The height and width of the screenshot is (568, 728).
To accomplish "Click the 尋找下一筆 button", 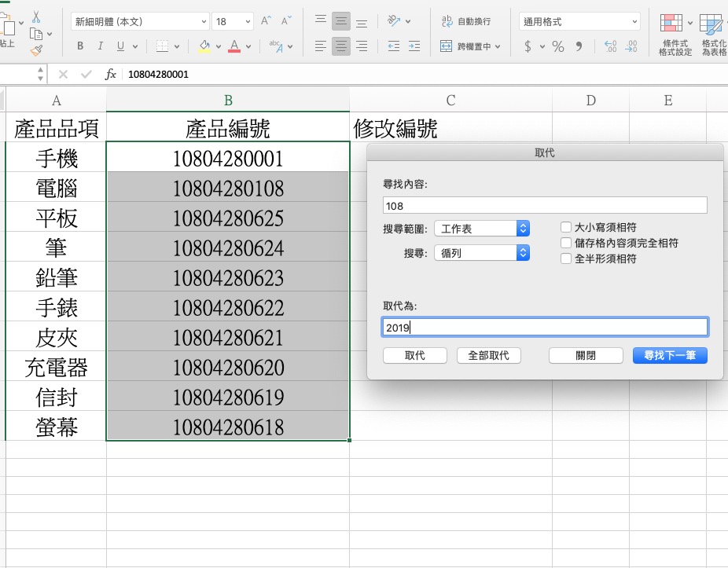I will click(670, 355).
